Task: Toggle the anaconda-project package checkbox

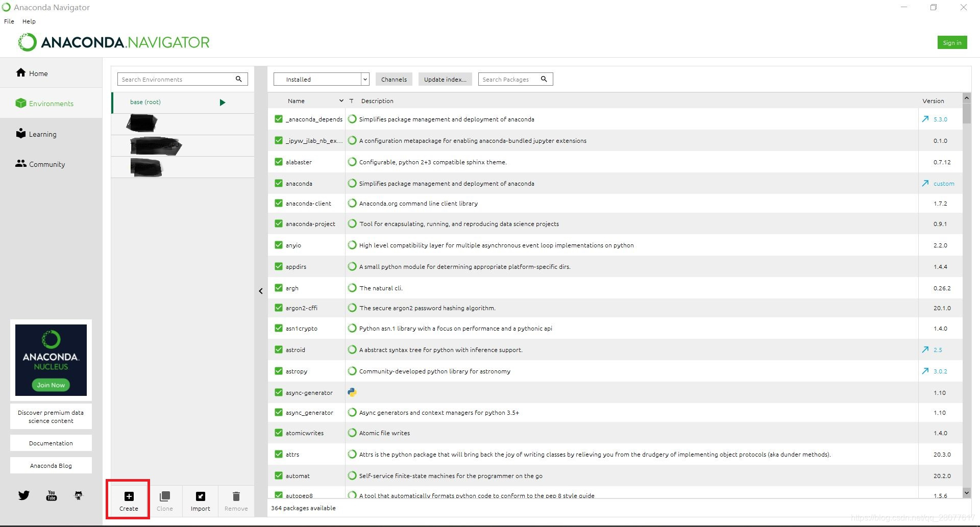Action: 279,223
